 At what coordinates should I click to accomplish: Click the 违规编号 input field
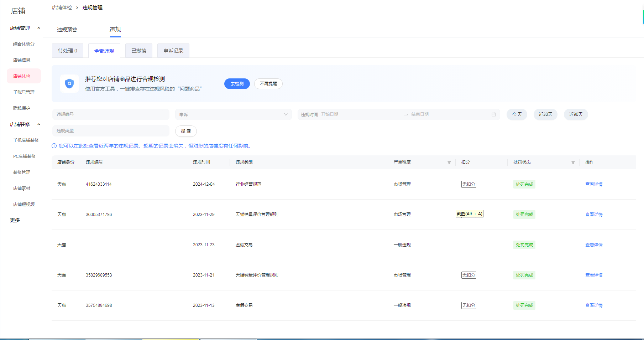coord(110,114)
